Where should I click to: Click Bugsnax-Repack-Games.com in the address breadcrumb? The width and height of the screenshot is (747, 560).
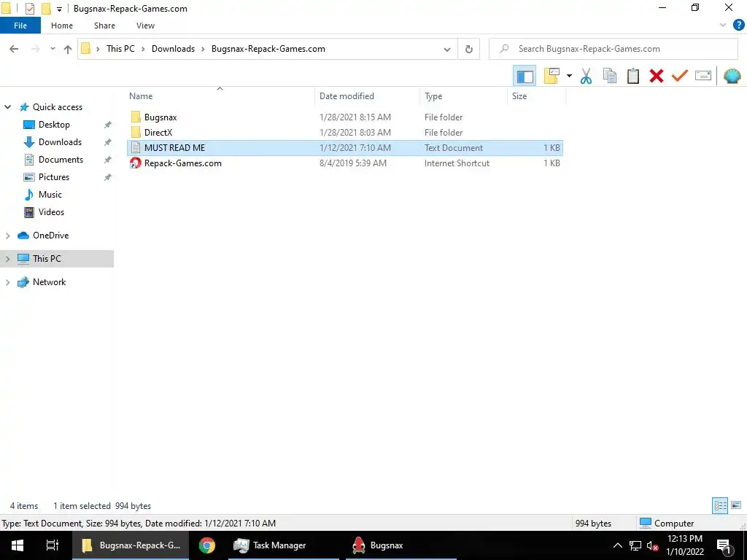[x=268, y=49]
